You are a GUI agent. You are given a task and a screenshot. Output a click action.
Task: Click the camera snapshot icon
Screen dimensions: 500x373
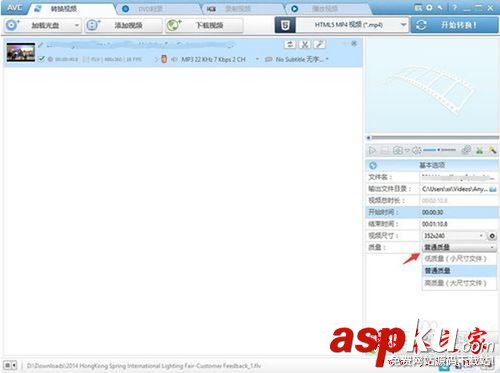coord(397,151)
